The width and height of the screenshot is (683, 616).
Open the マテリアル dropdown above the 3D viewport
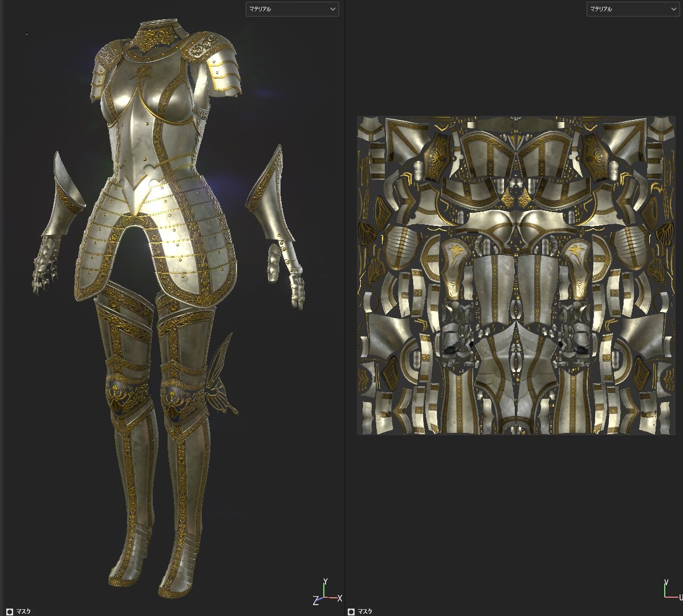point(291,9)
